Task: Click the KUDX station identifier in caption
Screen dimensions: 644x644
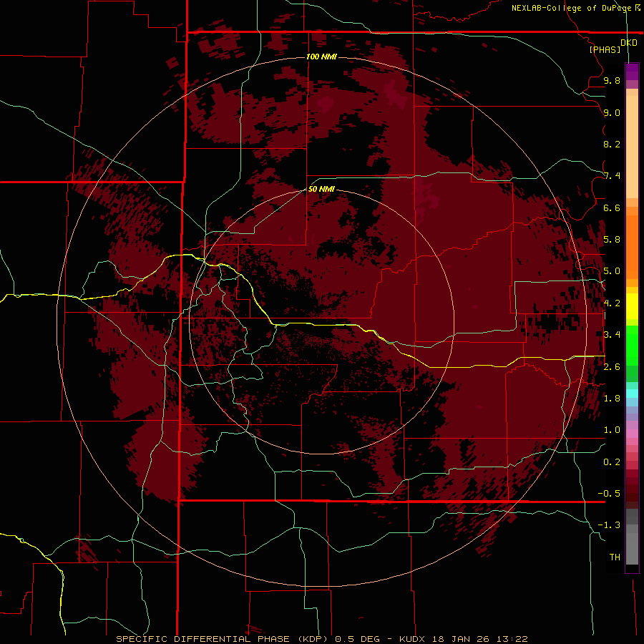Action: [x=411, y=639]
